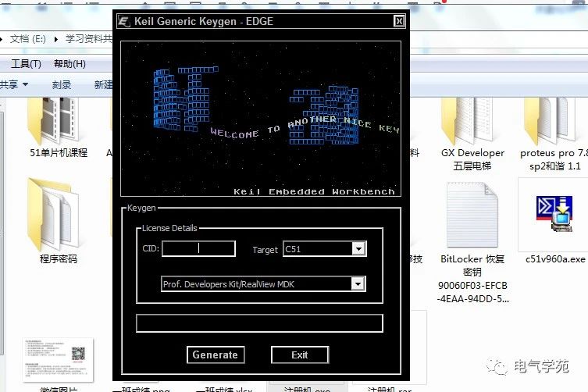
Task: Click 文档 (E:) in the address bar
Action: [x=28, y=38]
